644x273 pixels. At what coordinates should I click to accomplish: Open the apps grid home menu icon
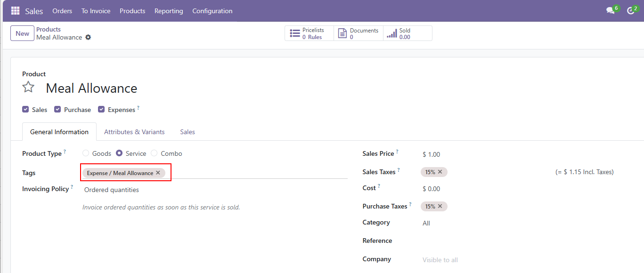coord(15,11)
